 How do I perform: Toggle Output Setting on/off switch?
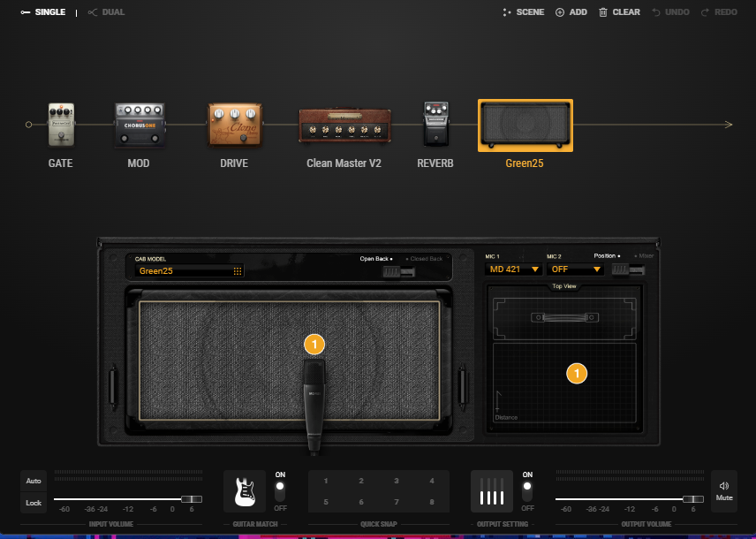pos(527,490)
